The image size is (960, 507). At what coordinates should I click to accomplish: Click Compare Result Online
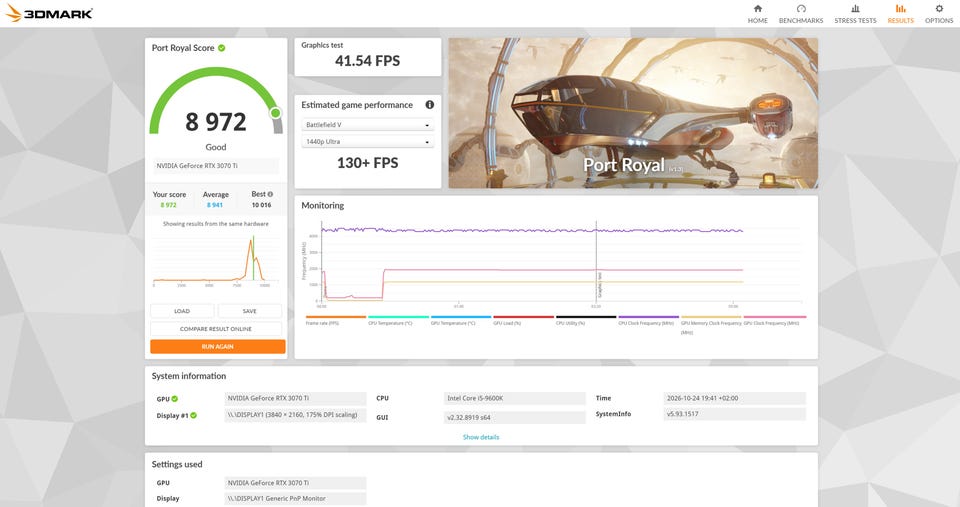tap(216, 329)
